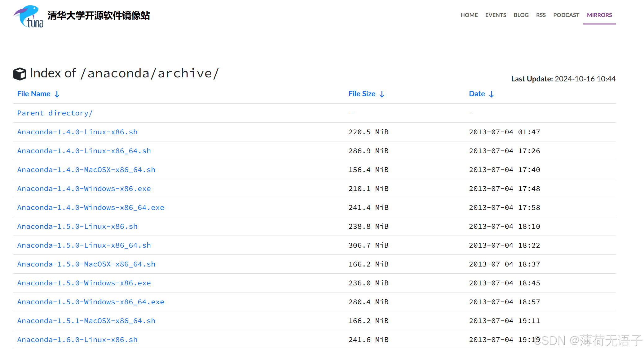644x351 pixels.
Task: Click the 清华大学开源软件镜像站 site title
Action: pos(99,15)
